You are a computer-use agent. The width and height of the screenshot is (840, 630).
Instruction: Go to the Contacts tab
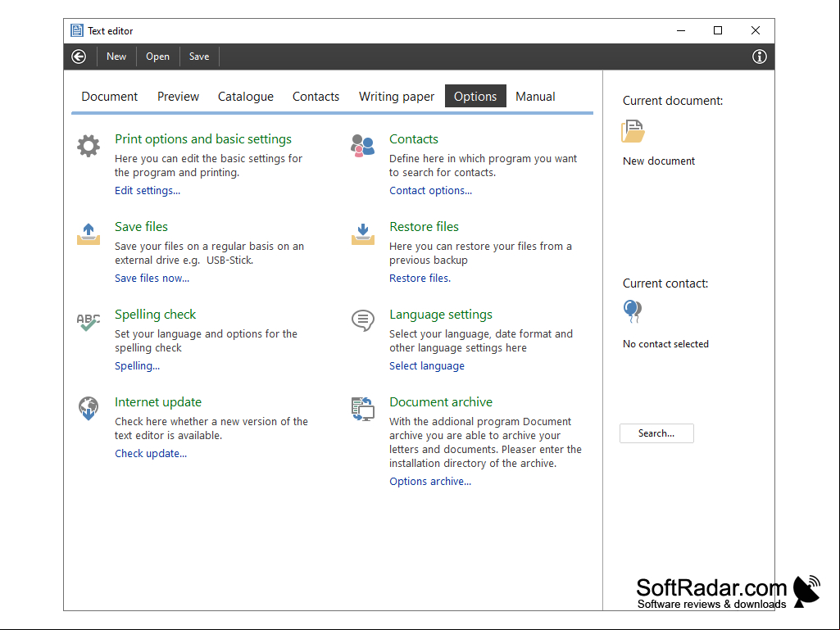316,97
